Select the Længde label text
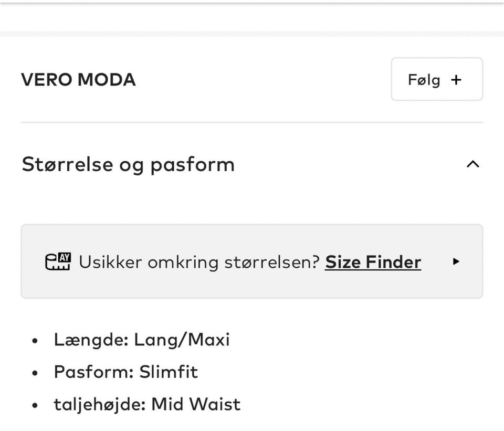 tap(91, 340)
